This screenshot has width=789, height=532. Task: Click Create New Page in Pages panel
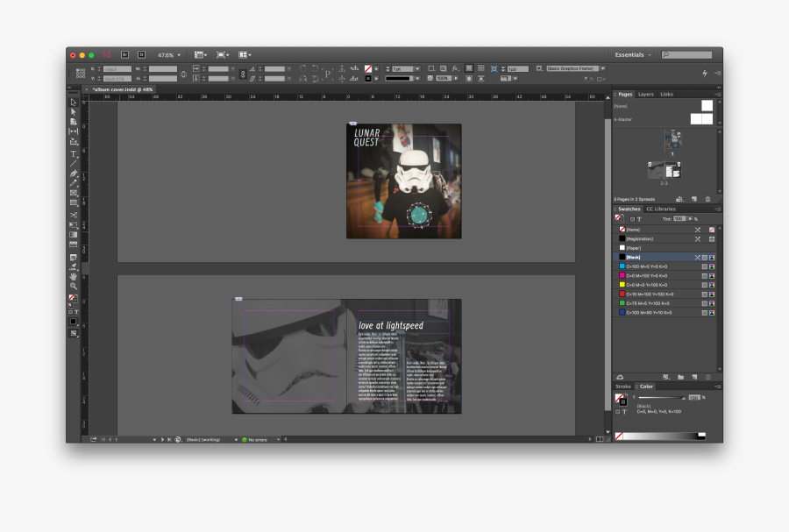click(693, 198)
